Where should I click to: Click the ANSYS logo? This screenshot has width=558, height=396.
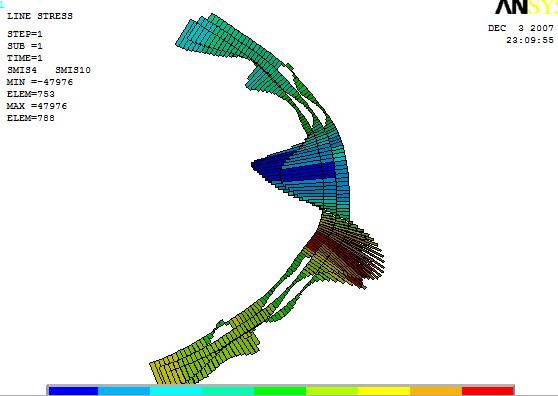tap(526, 7)
